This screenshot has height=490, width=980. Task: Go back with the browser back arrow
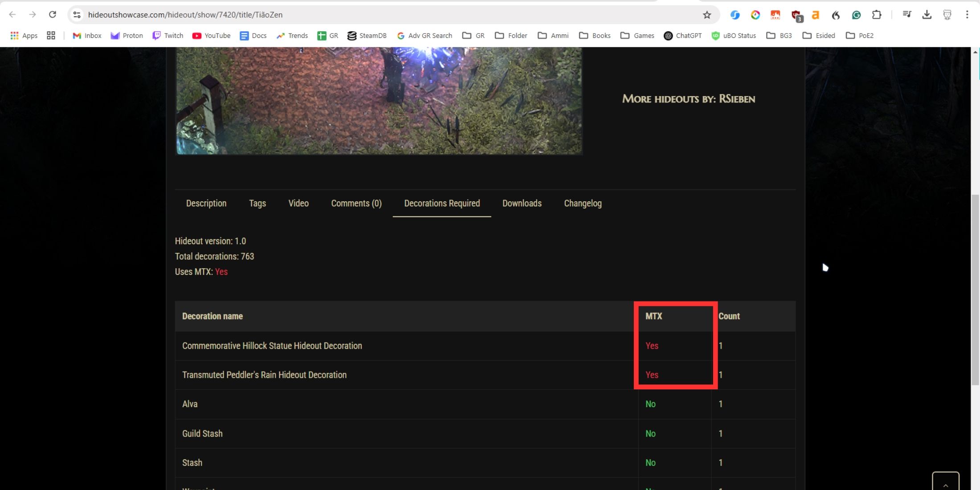[12, 15]
